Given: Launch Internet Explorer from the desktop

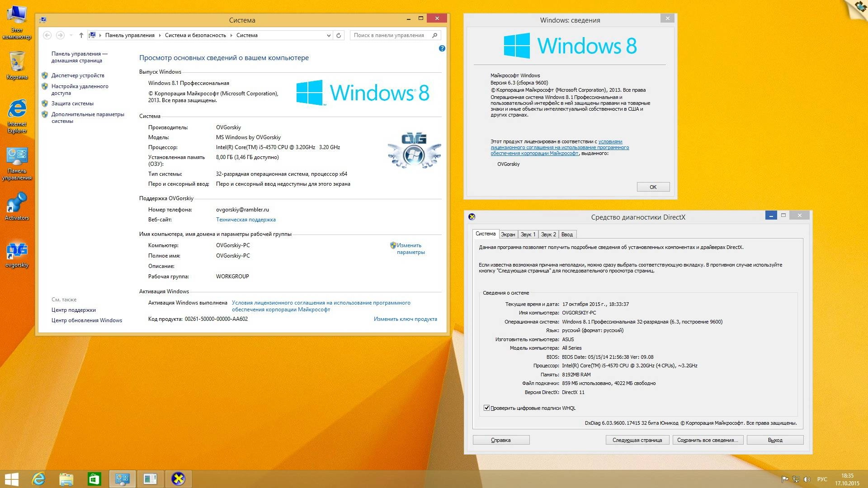Looking at the screenshot, I should point(17,117).
